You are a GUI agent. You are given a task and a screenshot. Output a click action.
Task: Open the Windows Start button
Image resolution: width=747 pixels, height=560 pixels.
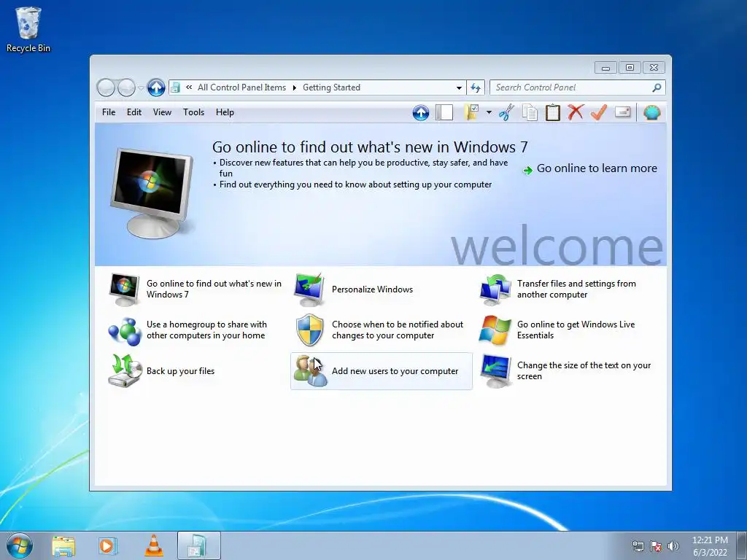click(20, 545)
